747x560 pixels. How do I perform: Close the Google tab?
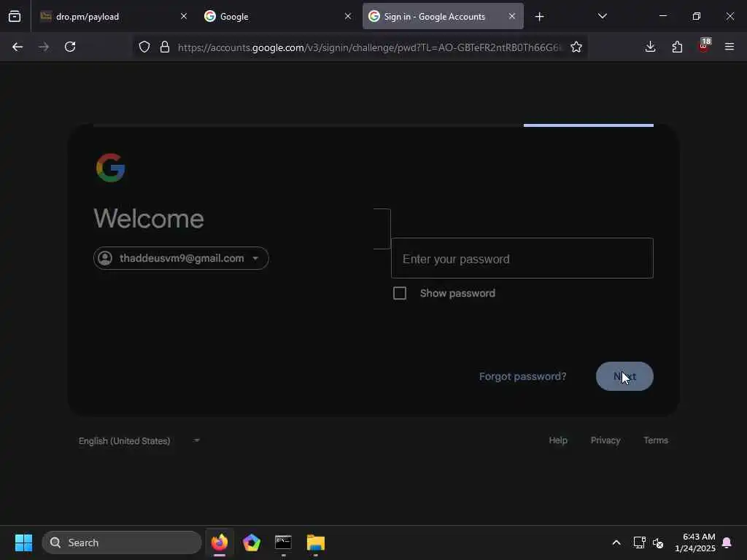(x=348, y=16)
